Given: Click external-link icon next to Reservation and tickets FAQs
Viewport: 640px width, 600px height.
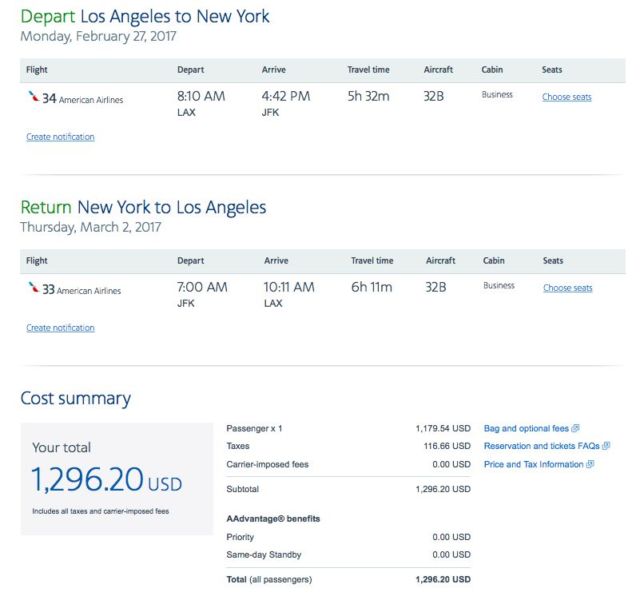Looking at the screenshot, I should click(x=606, y=446).
